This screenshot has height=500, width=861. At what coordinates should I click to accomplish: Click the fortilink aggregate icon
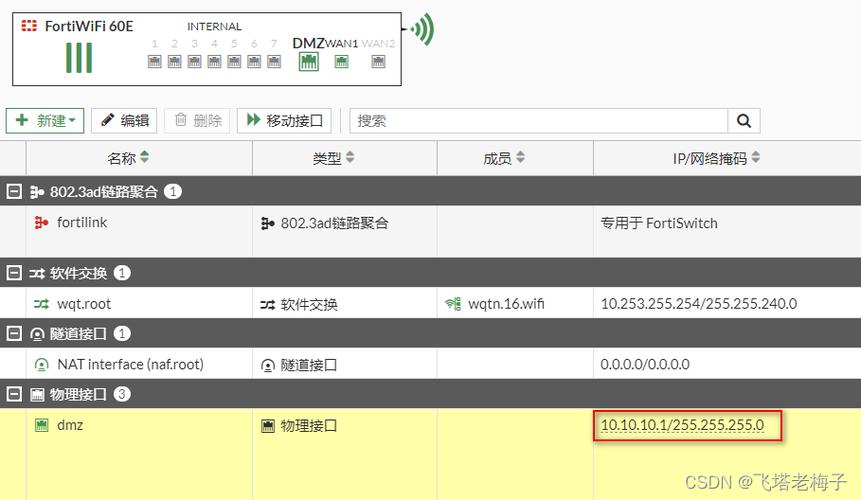click(x=41, y=222)
